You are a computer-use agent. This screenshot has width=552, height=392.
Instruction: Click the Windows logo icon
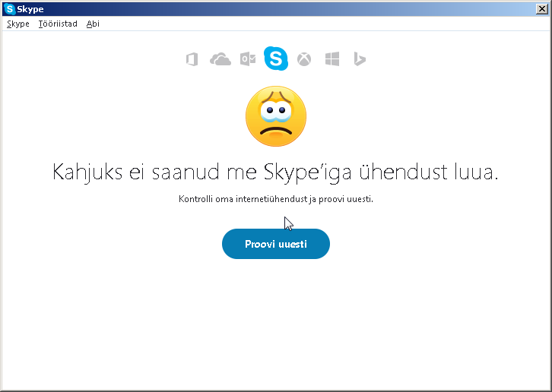pyautogui.click(x=332, y=59)
